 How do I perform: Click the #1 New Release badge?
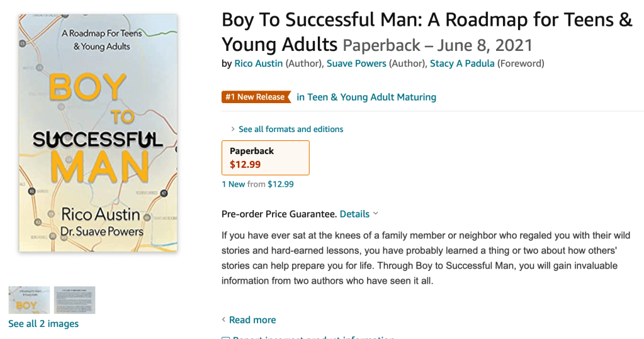[255, 97]
